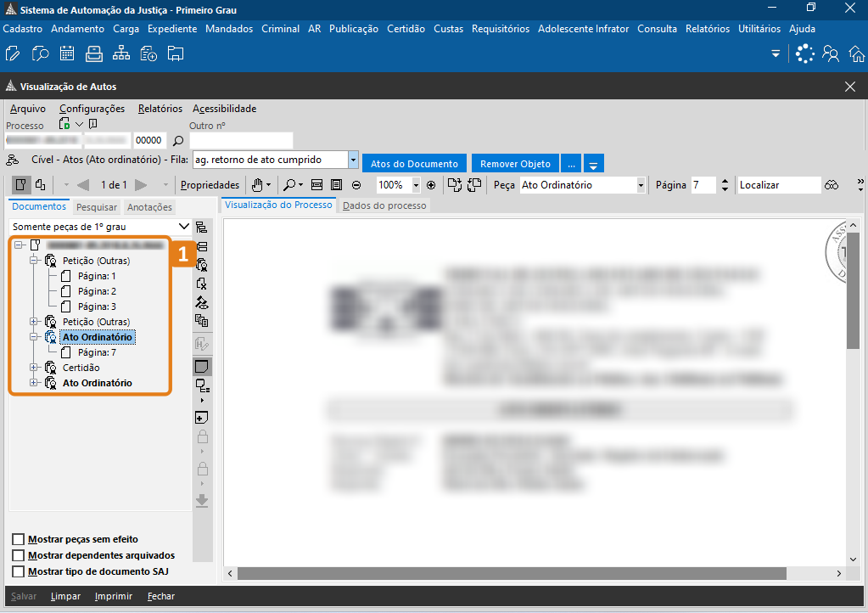Viewport: 868px width, 613px height.
Task: Click Fechar in the bottom bar
Action: (161, 596)
